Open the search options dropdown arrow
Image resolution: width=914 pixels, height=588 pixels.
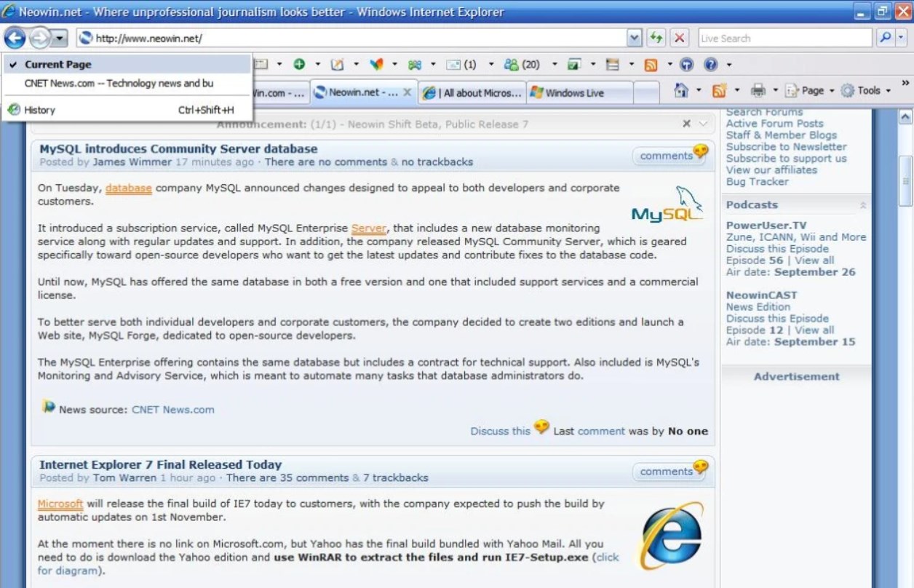click(x=901, y=38)
